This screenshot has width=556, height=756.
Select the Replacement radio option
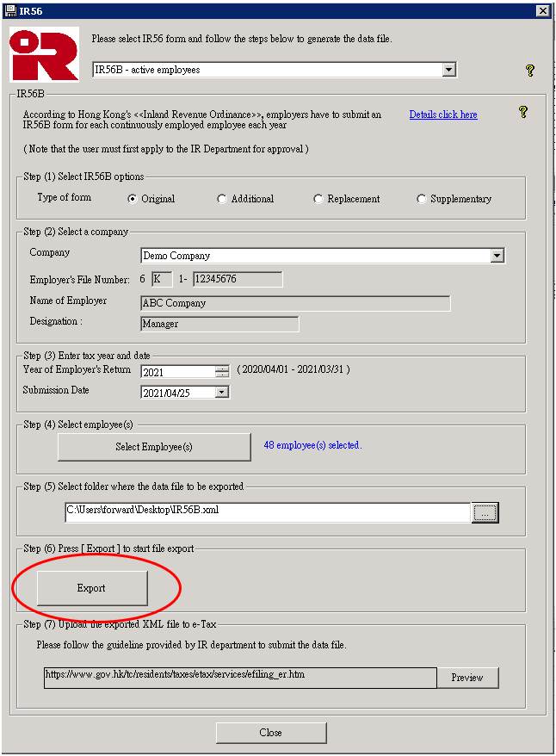point(318,199)
